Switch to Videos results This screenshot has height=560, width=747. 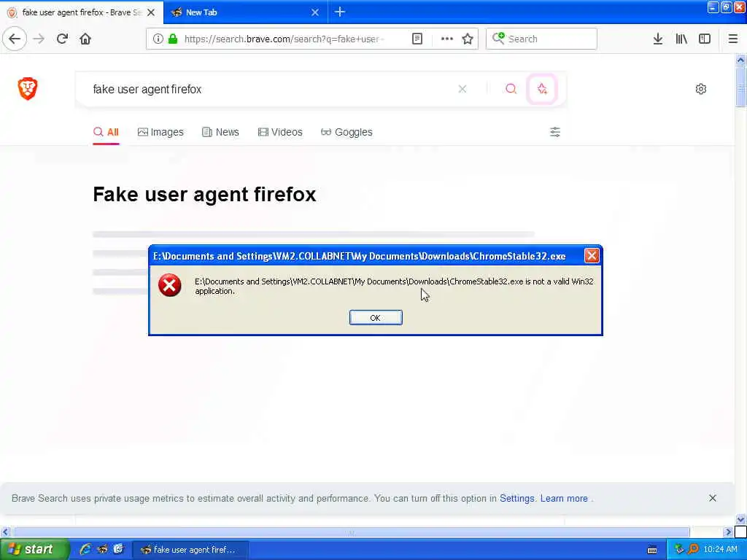click(280, 133)
